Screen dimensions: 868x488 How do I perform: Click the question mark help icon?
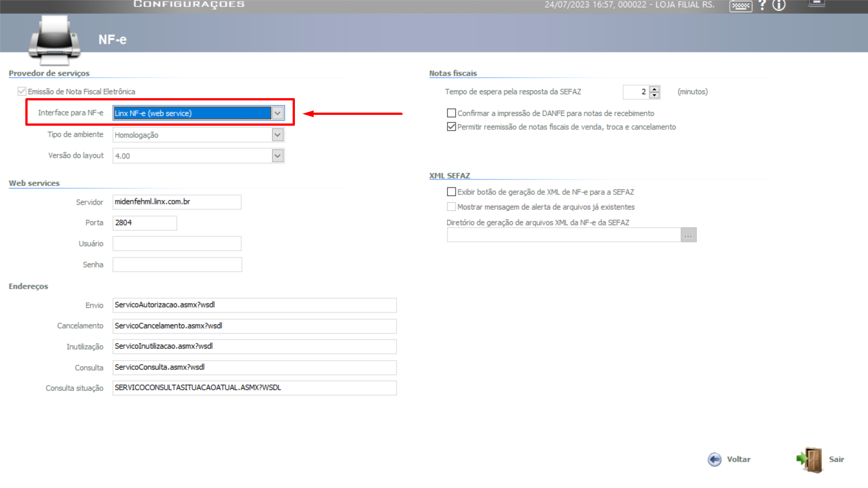763,5
